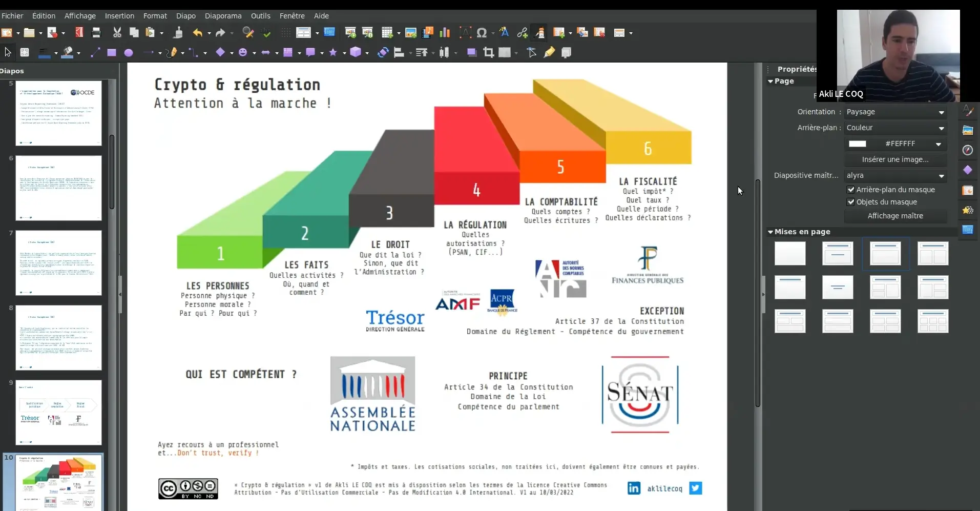Click the Clone Formatting paintbrush icon
The height and width of the screenshot is (511, 980).
pyautogui.click(x=178, y=33)
